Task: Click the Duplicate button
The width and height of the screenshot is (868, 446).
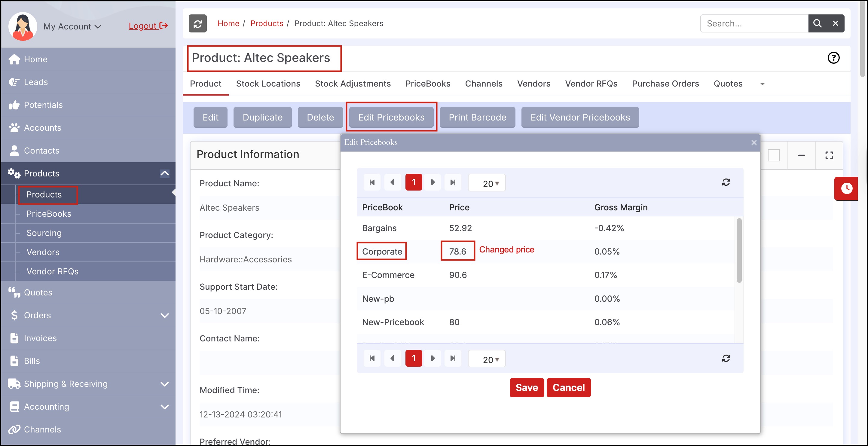Action: pos(262,117)
